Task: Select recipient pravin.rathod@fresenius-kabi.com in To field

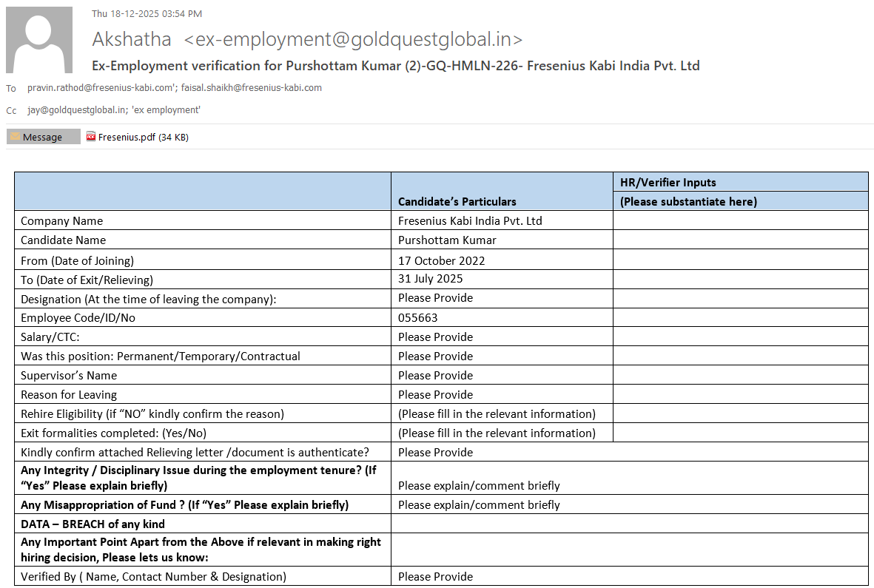Action: pos(102,88)
